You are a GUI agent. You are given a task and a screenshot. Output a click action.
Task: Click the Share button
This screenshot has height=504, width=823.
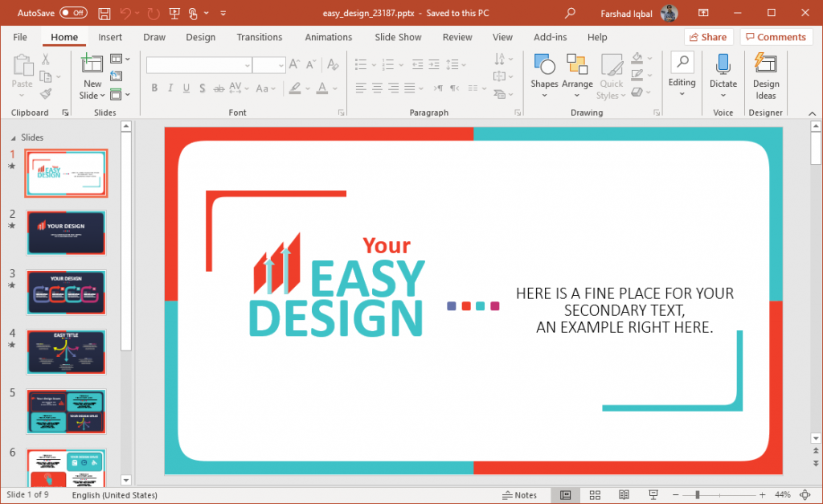coord(708,37)
